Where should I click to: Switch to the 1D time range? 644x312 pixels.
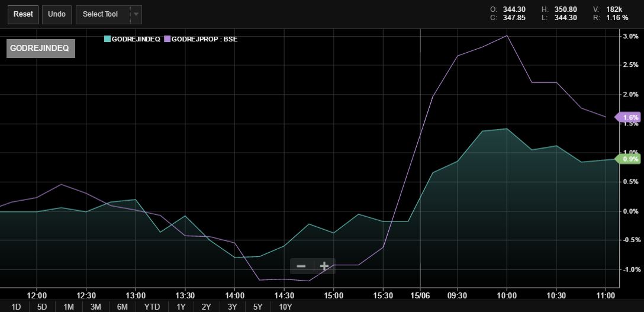point(16,306)
